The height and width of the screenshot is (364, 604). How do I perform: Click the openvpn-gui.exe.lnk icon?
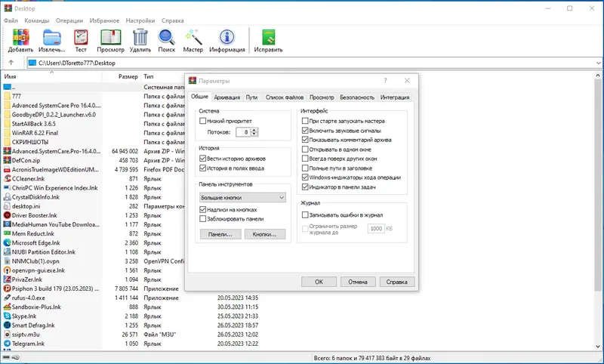click(7, 270)
